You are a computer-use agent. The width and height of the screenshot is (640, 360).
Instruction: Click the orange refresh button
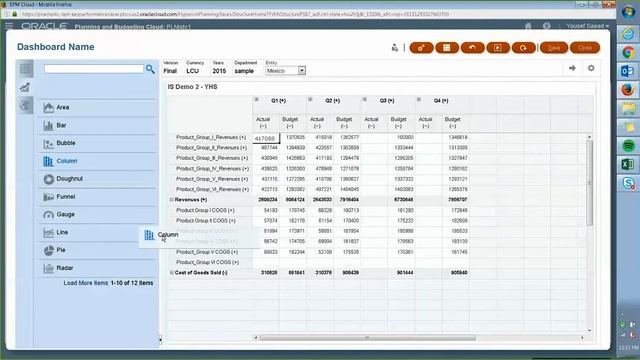pos(523,48)
